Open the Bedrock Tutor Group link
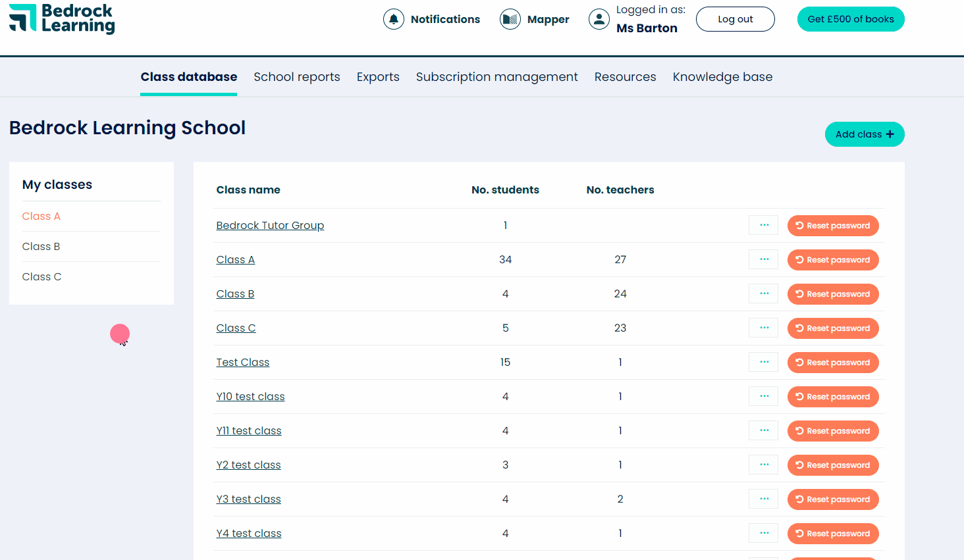Image resolution: width=964 pixels, height=560 pixels. (270, 226)
